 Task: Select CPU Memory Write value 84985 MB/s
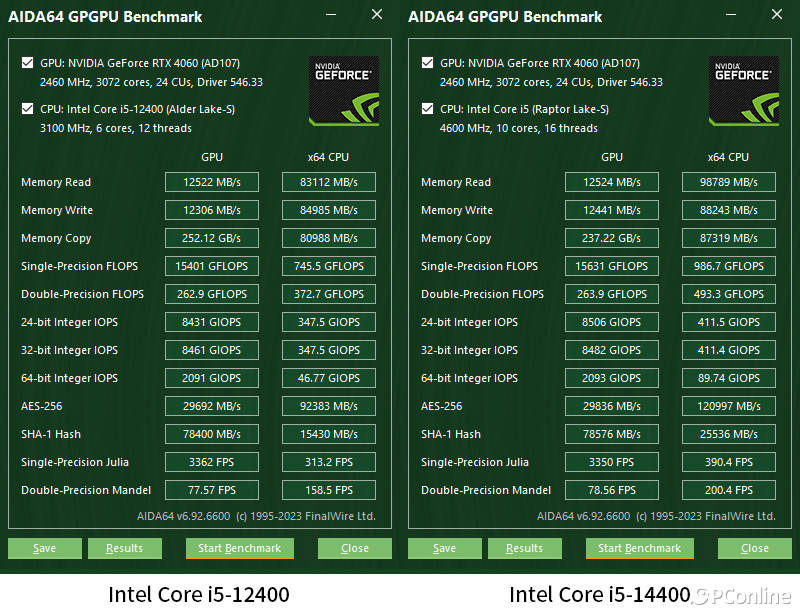tap(329, 210)
